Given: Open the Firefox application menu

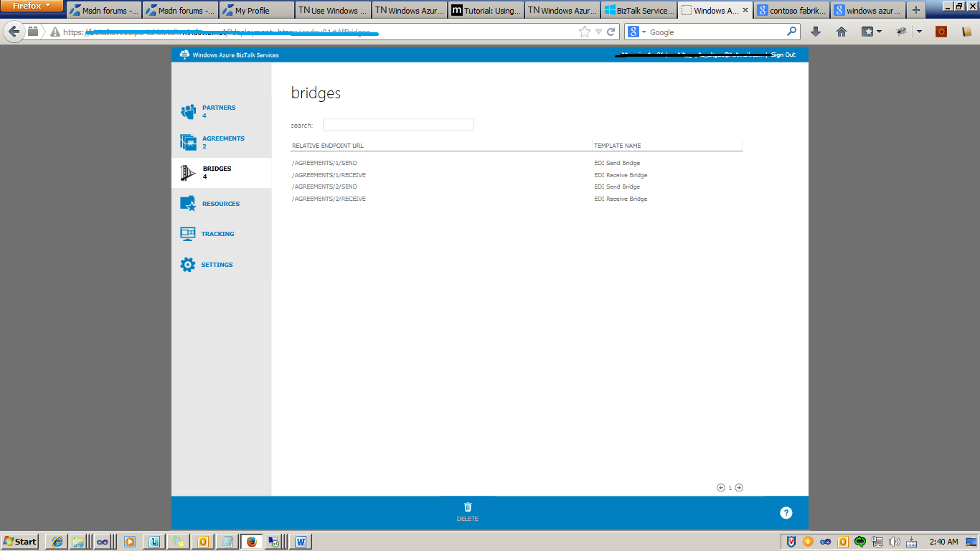Looking at the screenshot, I should click(x=32, y=6).
